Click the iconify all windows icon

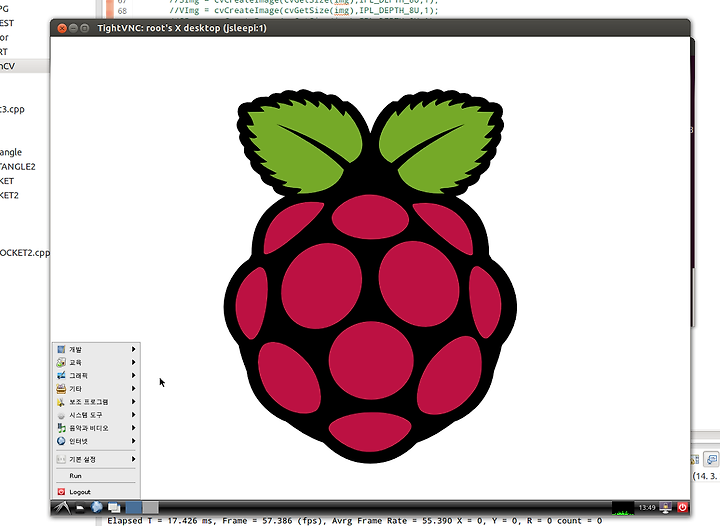click(x=114, y=508)
